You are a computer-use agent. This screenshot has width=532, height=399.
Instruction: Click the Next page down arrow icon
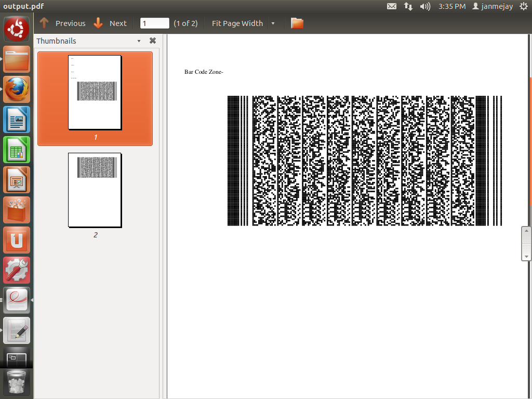click(x=98, y=23)
